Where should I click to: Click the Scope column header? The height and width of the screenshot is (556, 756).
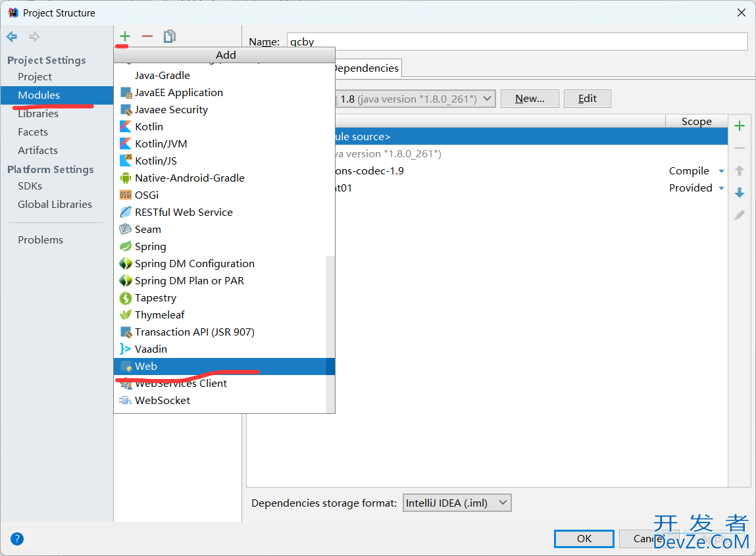pos(696,122)
